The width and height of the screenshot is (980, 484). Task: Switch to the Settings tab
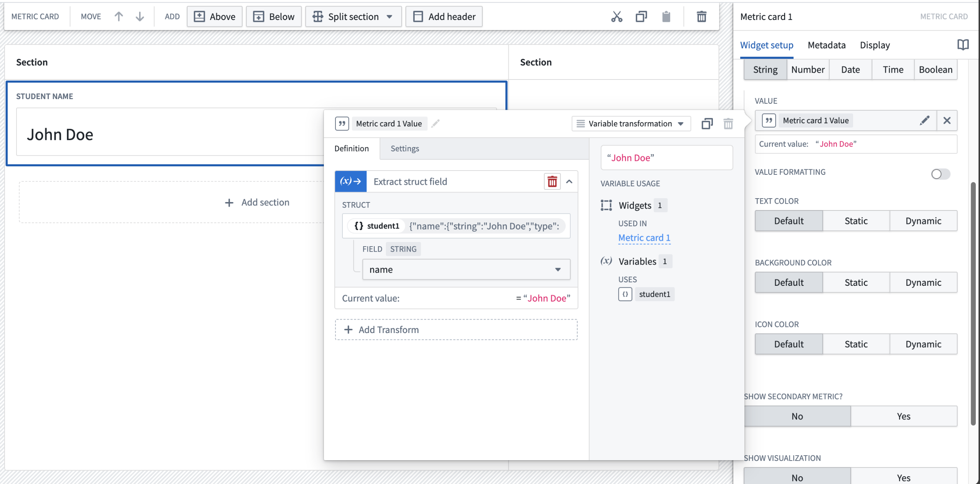click(x=405, y=149)
